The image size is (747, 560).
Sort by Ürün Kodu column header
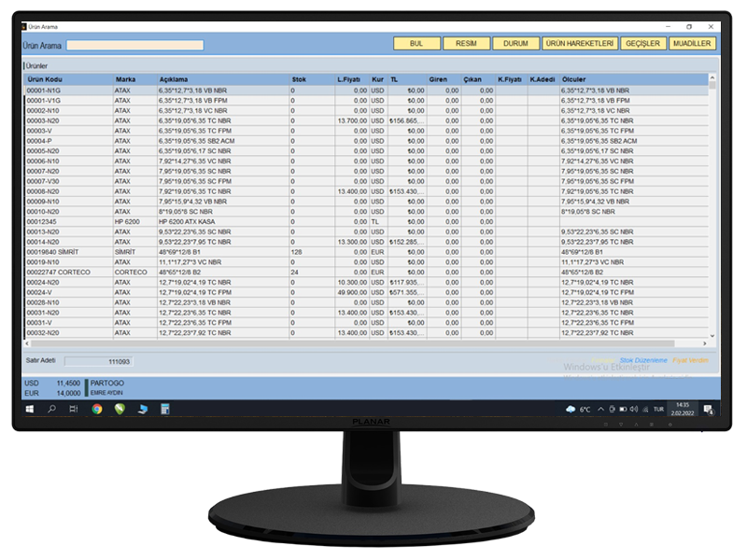pos(68,79)
